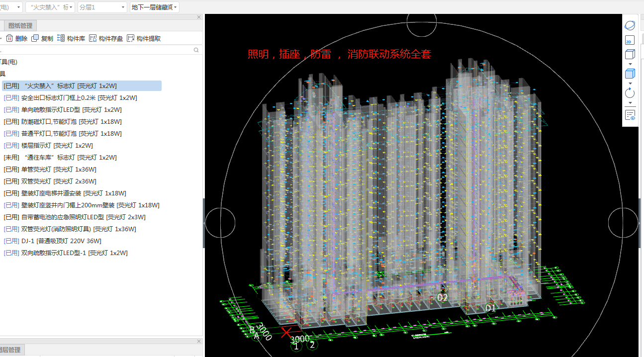
Task: Click the 具(电) tree node
Action: pyautogui.click(x=9, y=62)
